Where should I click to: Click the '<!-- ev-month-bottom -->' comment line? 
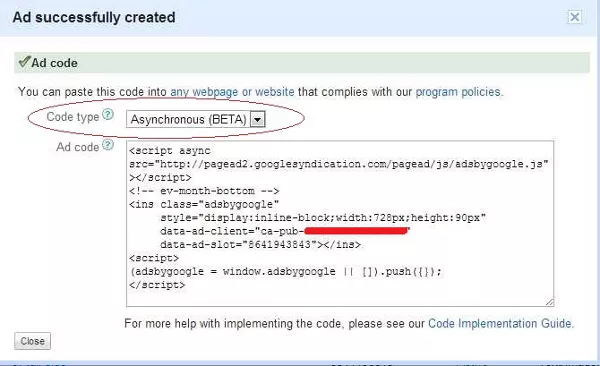point(204,191)
